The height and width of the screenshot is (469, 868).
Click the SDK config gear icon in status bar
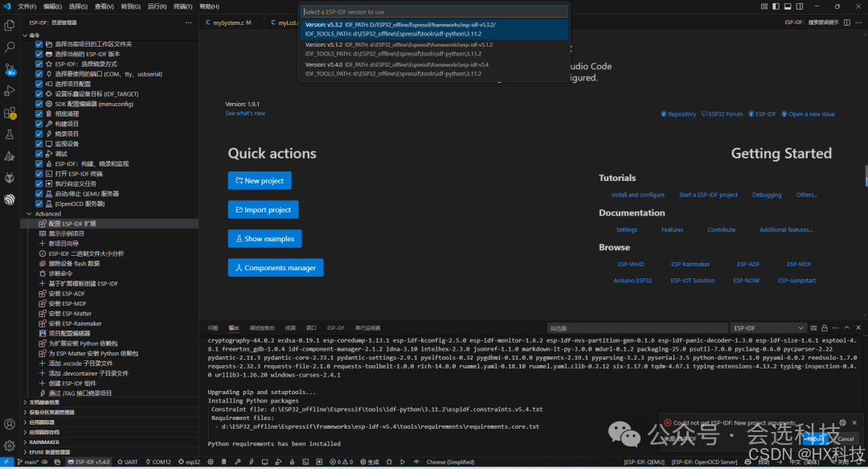click(211, 462)
